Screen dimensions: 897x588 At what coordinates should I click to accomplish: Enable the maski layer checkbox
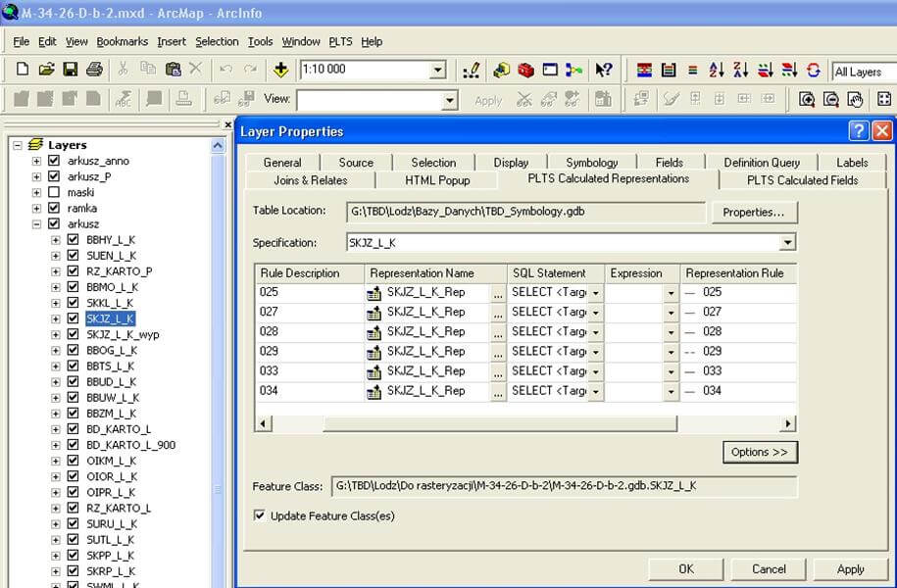(54, 192)
